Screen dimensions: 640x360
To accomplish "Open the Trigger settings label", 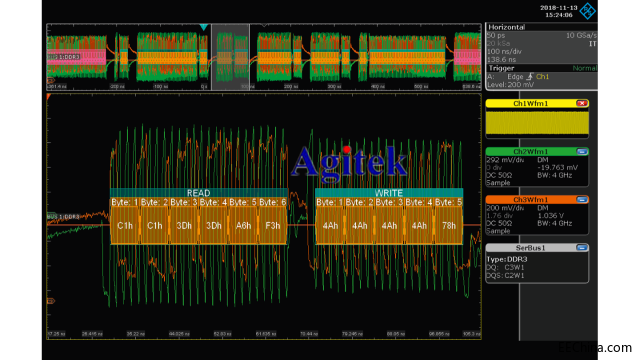I will (x=501, y=68).
